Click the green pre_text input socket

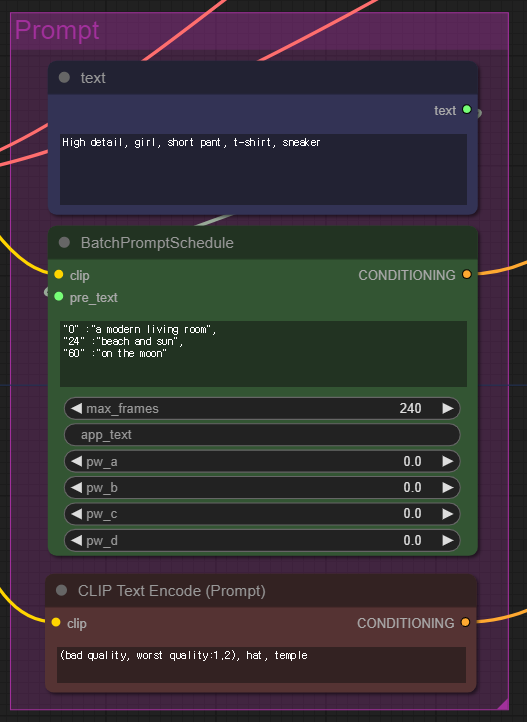58,297
